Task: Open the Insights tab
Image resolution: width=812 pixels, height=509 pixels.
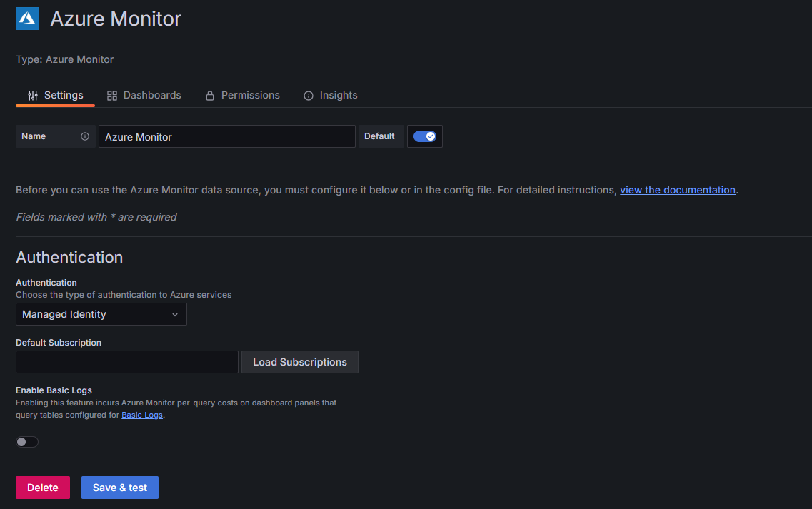Action: (x=331, y=95)
